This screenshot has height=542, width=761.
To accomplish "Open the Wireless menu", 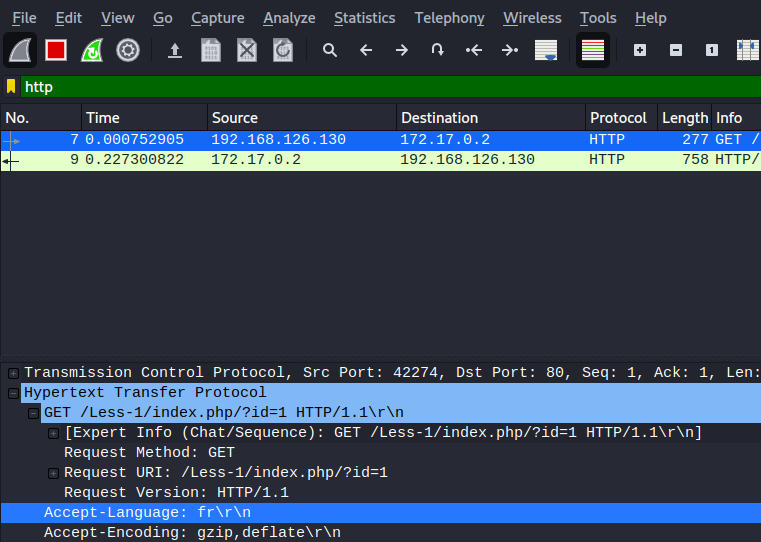I will point(532,18).
